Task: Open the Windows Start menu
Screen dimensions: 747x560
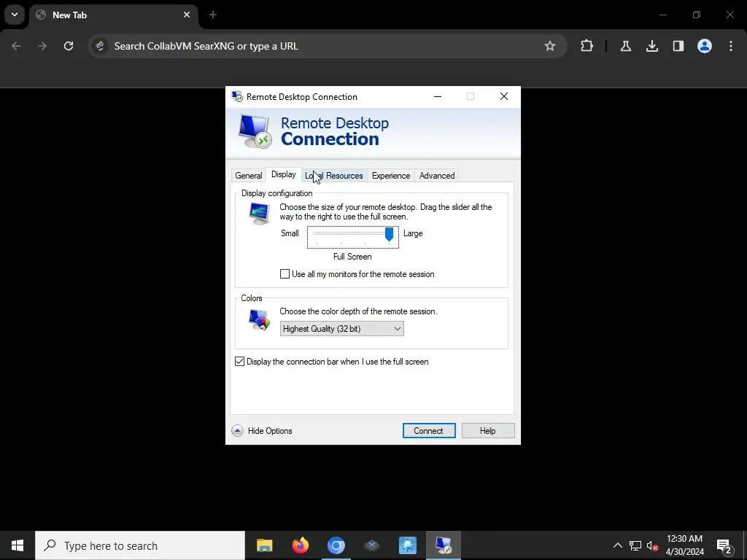Action: pyautogui.click(x=18, y=545)
